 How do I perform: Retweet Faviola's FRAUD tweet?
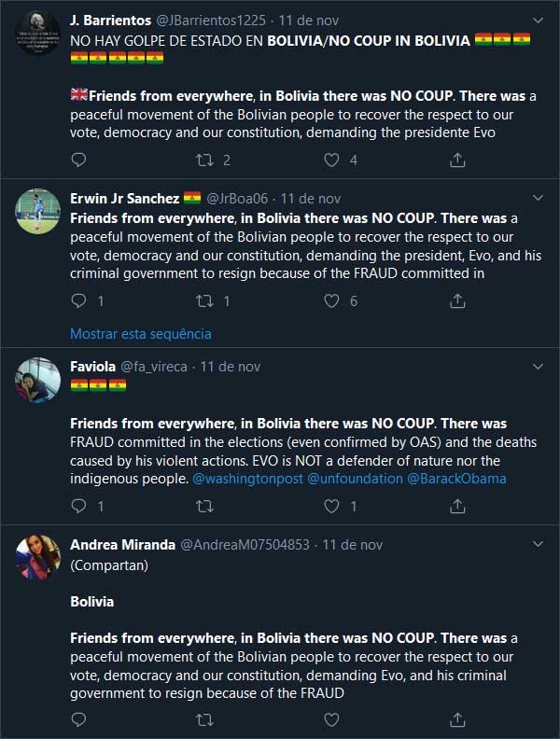[x=204, y=506]
